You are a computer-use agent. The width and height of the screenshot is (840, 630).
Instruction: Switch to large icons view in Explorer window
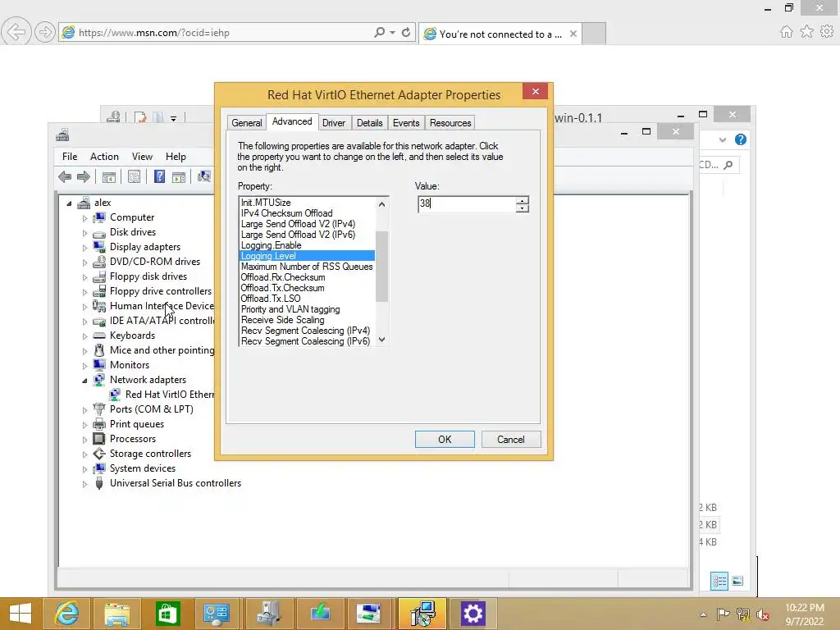(737, 581)
